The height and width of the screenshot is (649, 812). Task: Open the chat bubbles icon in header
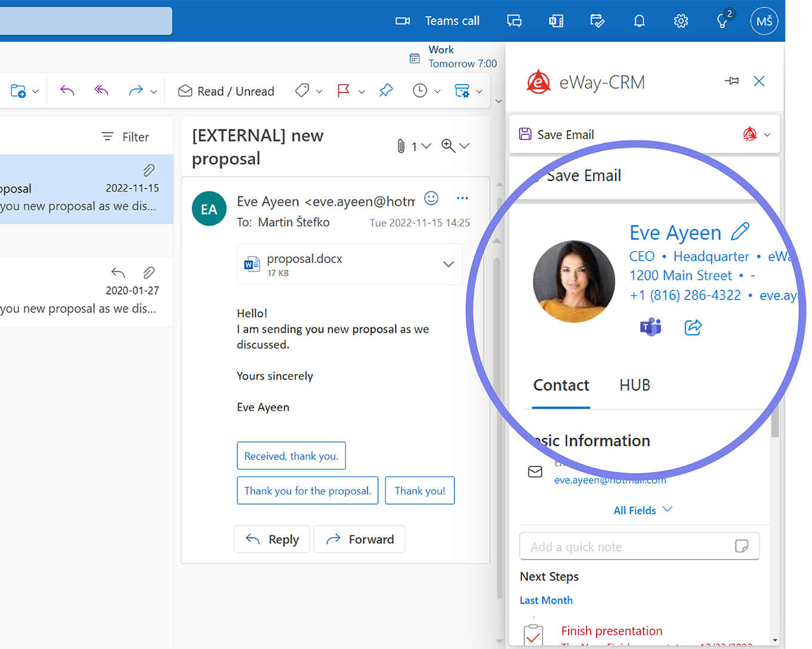coord(514,21)
